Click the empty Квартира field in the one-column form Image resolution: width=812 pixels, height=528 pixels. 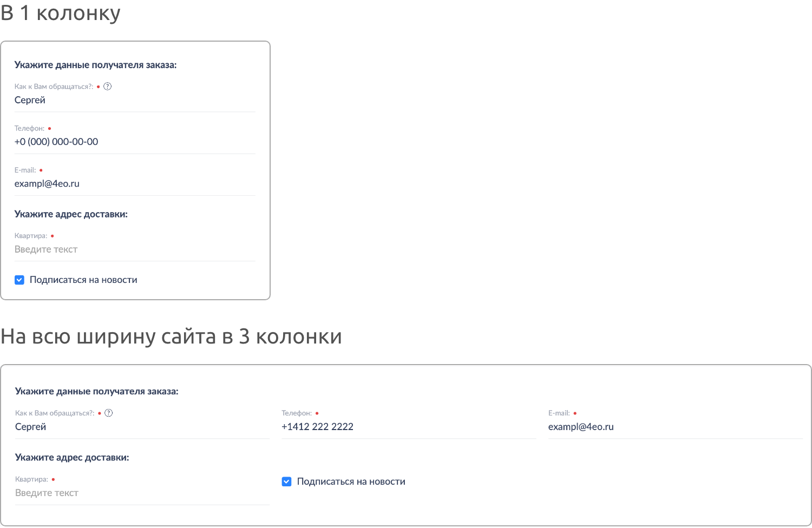click(x=134, y=249)
